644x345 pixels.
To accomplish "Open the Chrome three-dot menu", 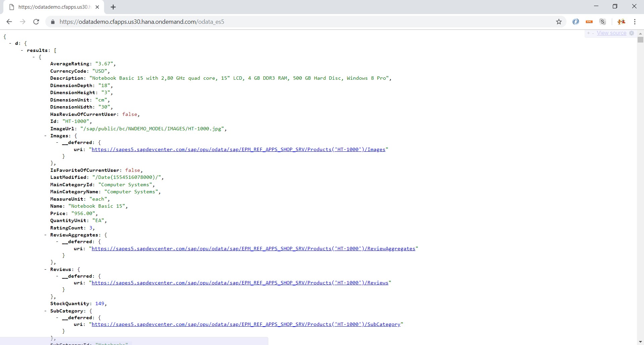I will click(635, 22).
